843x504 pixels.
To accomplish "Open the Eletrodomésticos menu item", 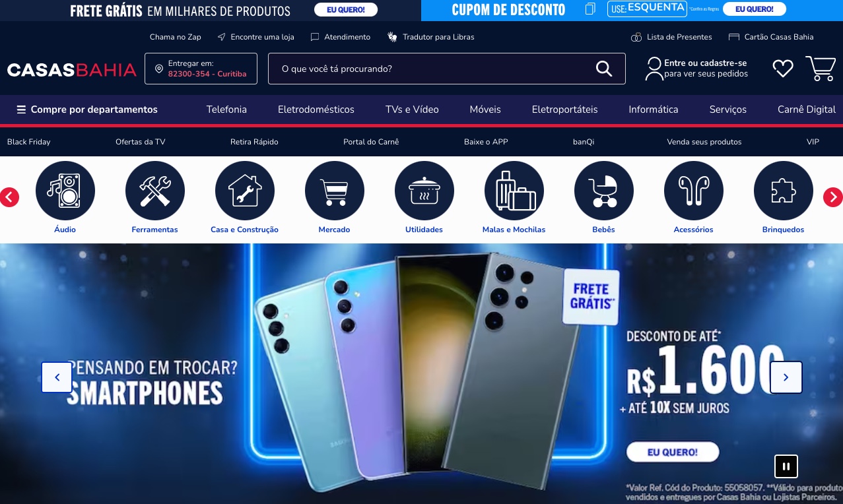I will pyautogui.click(x=316, y=110).
